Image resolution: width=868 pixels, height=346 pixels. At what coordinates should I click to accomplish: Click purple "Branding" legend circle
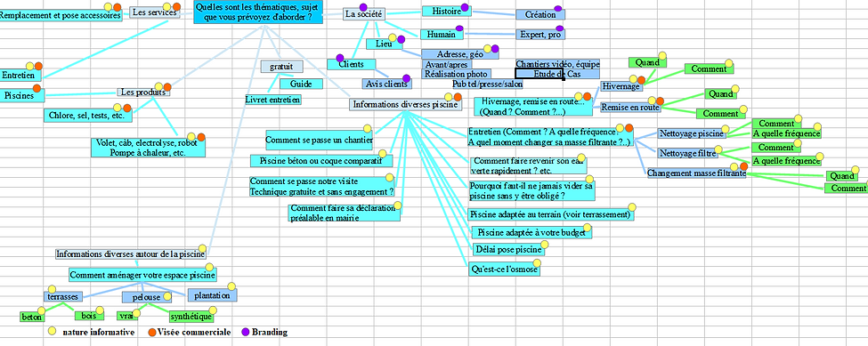(x=246, y=332)
